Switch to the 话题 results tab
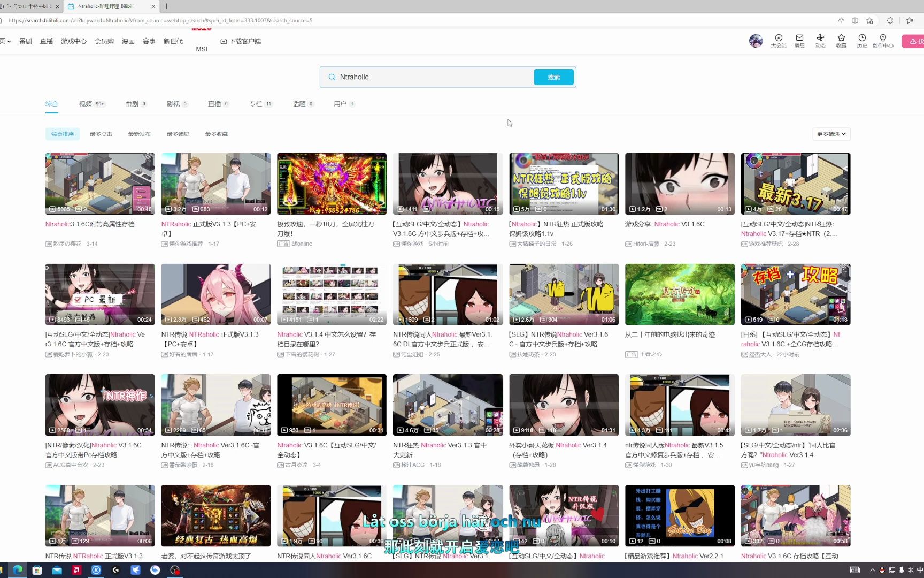924x578 pixels. (303, 104)
